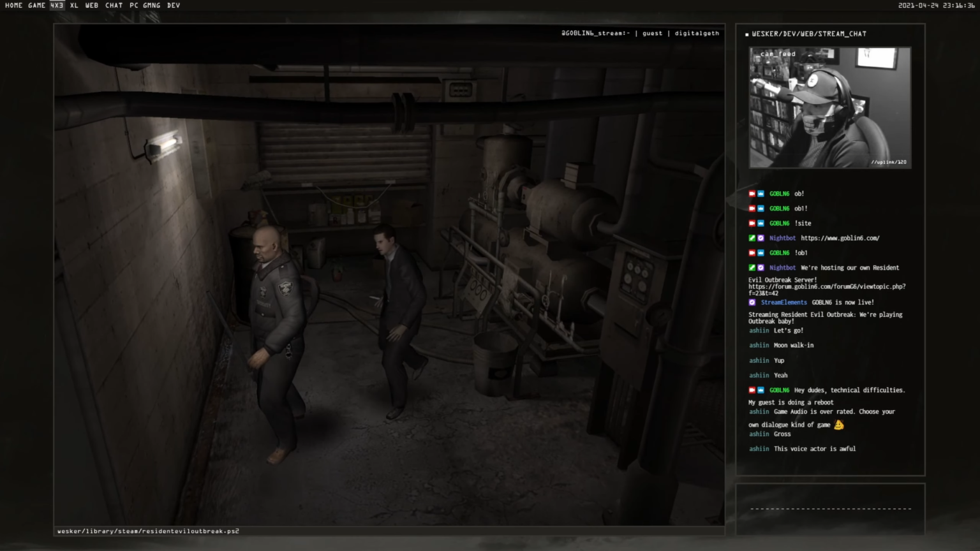Click the purple verified badge on Nightbot's "We're hosting" message
The height and width of the screenshot is (551, 980).
[761, 268]
